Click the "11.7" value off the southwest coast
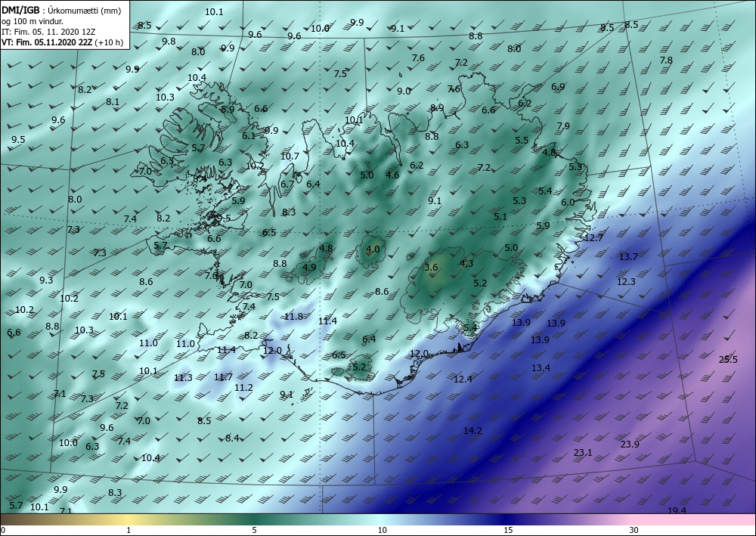This screenshot has height=536, width=756. click(224, 377)
